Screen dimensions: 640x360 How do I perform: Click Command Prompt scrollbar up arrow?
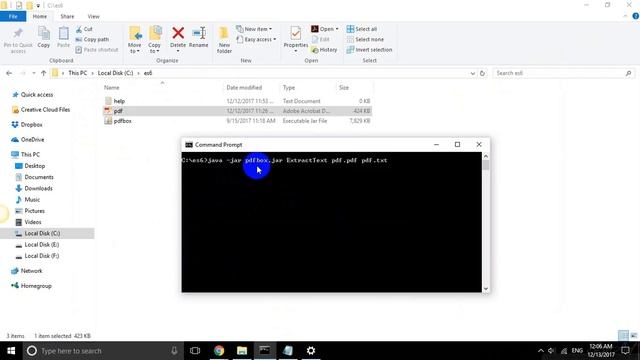[486, 156]
